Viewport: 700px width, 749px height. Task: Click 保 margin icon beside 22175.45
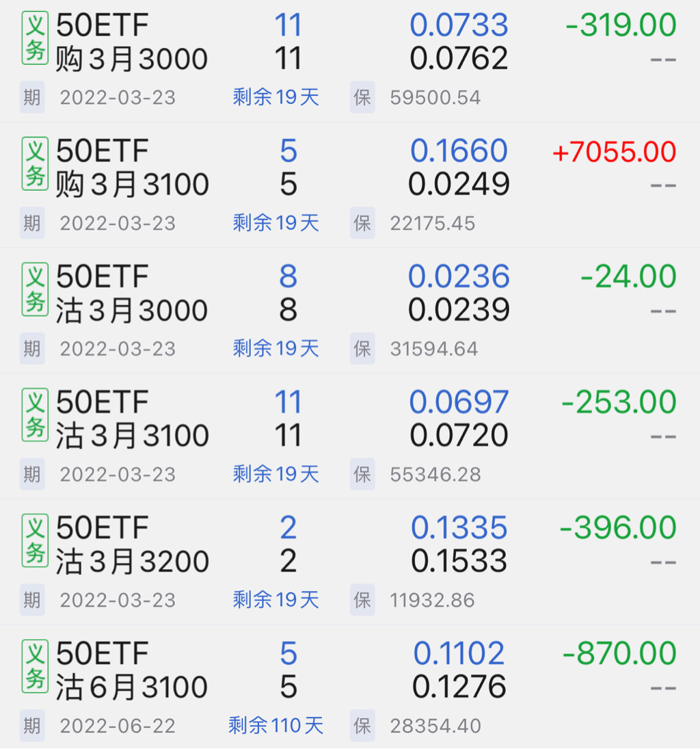pyautogui.click(x=362, y=223)
